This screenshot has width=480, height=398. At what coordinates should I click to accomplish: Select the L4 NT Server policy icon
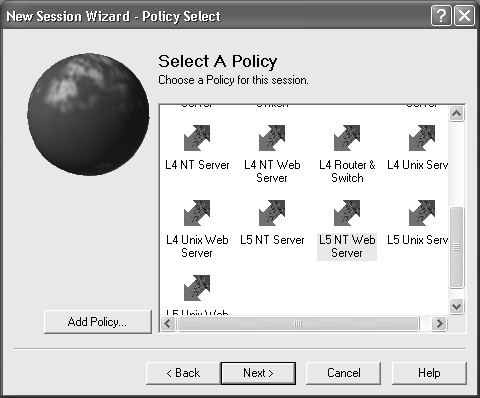click(x=197, y=138)
